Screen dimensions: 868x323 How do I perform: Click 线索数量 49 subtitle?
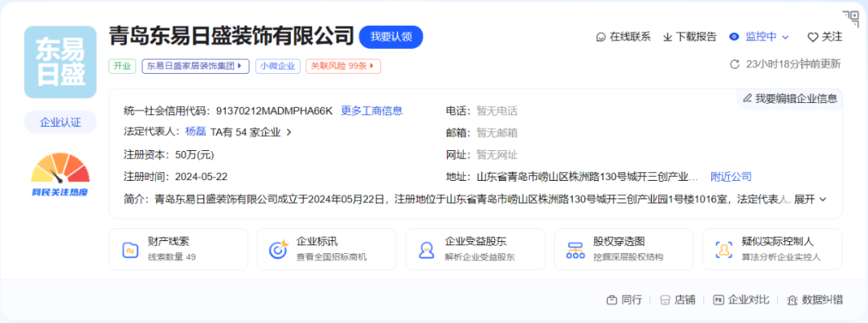pyautogui.click(x=172, y=257)
